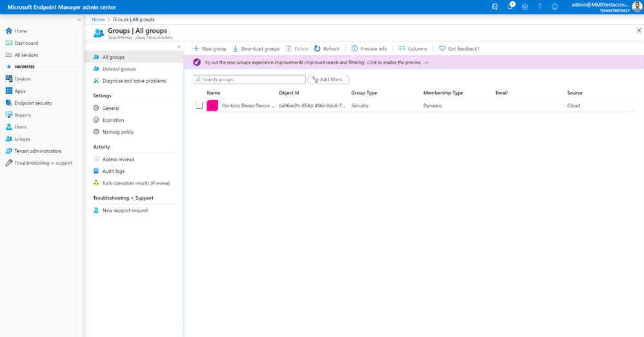Viewport: 644px width, 337px height.
Task: Click the Cloud source cell
Action: pyautogui.click(x=574, y=106)
